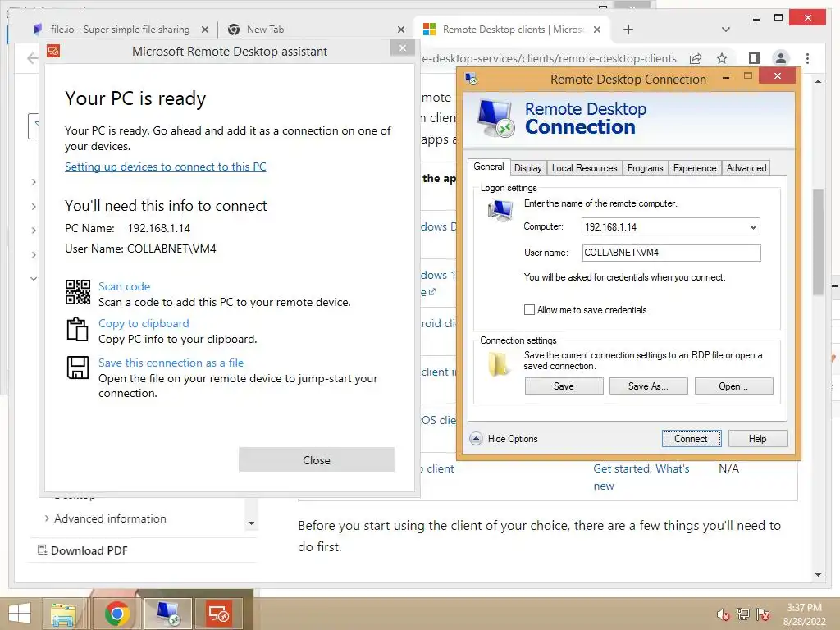Open the Experience tab
840x630 pixels.
tap(695, 168)
